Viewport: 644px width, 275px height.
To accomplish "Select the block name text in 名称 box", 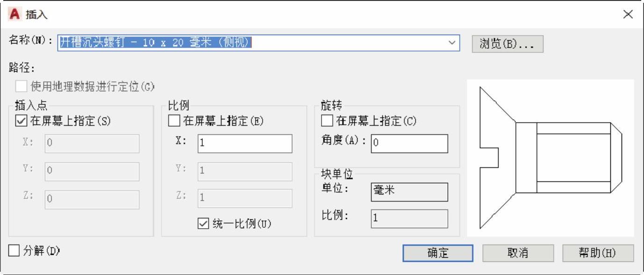I will (x=155, y=43).
